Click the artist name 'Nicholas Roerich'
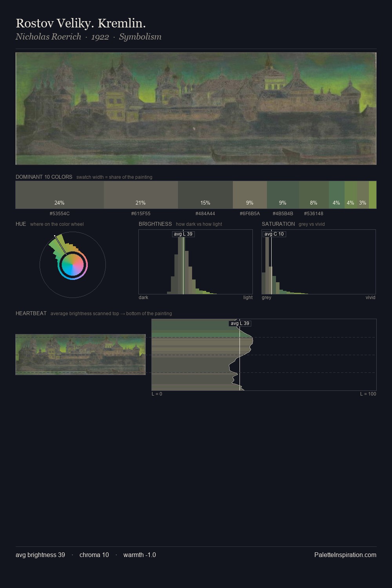 point(48,36)
